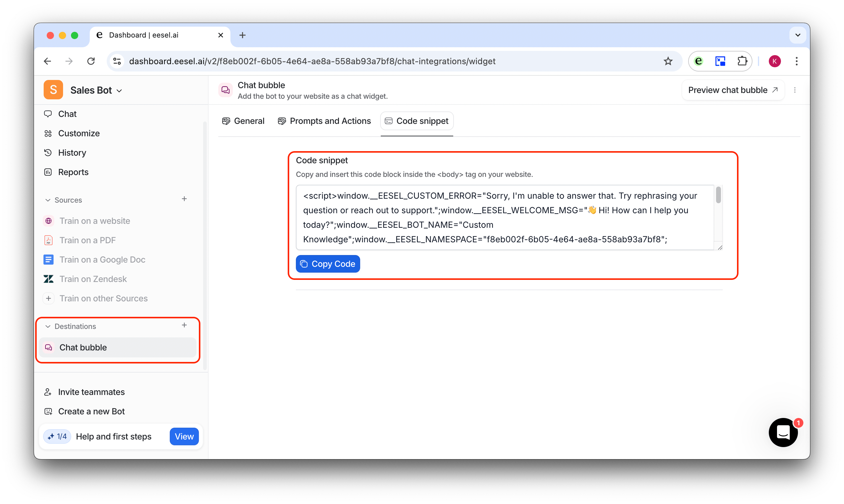This screenshot has height=504, width=844.
Task: Open a new browser tab
Action: (242, 35)
